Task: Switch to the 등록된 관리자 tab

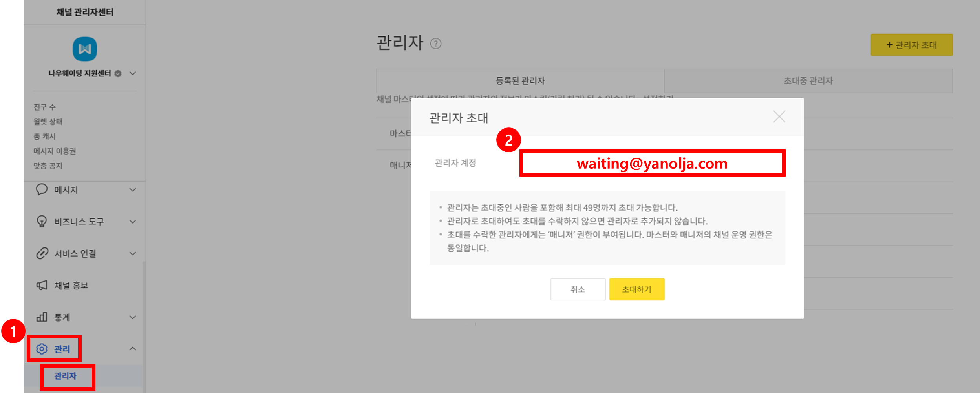Action: [520, 81]
